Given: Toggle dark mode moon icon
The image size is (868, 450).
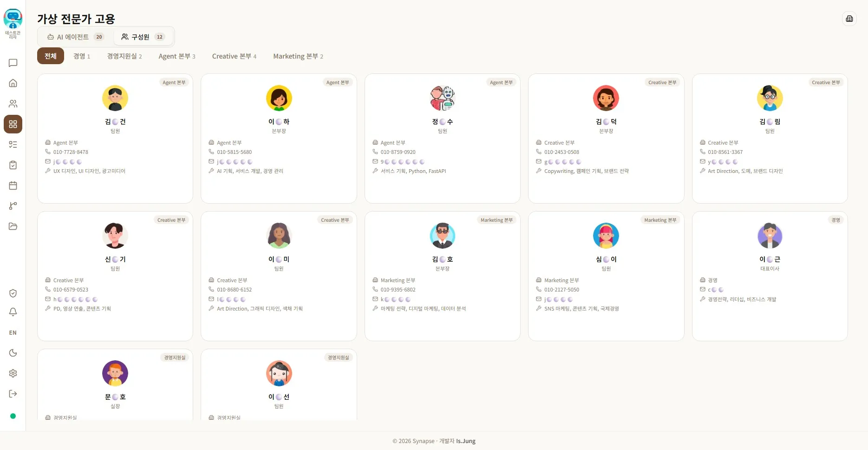Looking at the screenshot, I should tap(13, 353).
